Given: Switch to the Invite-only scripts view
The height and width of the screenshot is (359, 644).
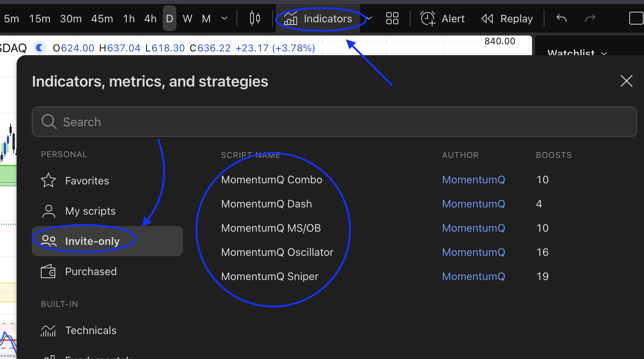Looking at the screenshot, I should tap(92, 241).
